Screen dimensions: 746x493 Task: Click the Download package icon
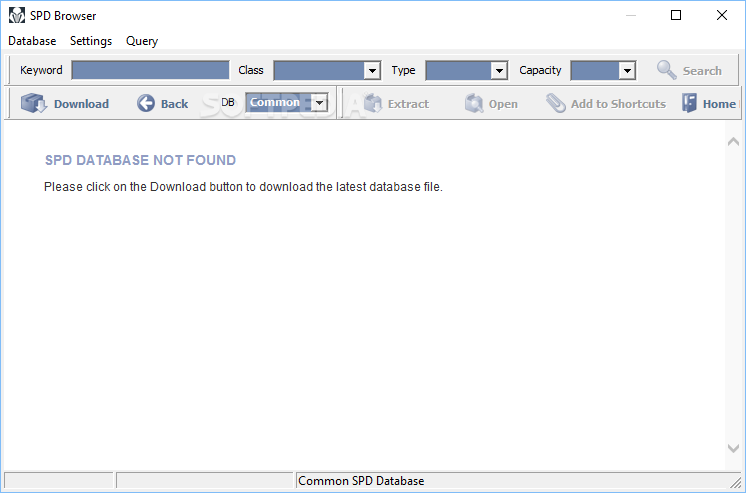point(34,103)
